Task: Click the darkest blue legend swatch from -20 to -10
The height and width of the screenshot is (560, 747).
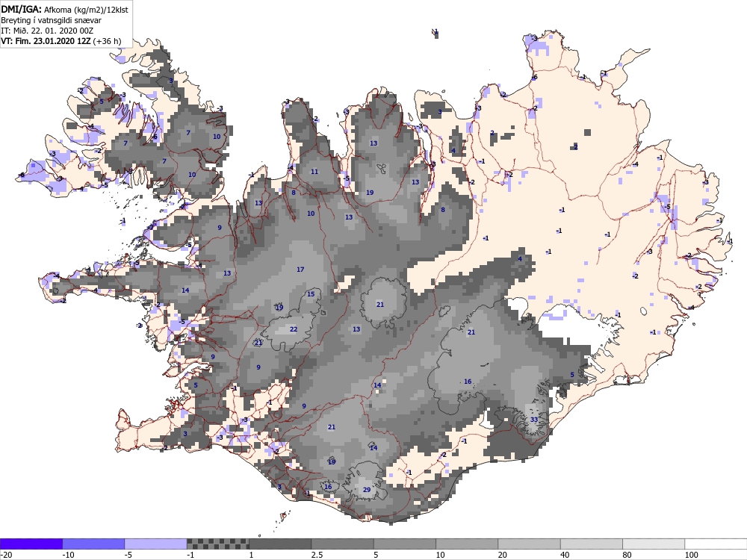Action: pyautogui.click(x=31, y=544)
